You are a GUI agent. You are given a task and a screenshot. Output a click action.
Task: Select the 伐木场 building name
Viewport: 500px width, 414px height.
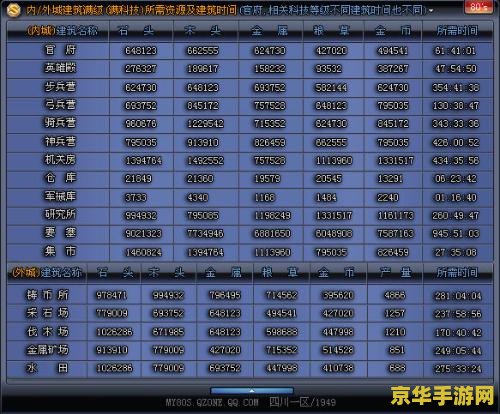click(48, 331)
